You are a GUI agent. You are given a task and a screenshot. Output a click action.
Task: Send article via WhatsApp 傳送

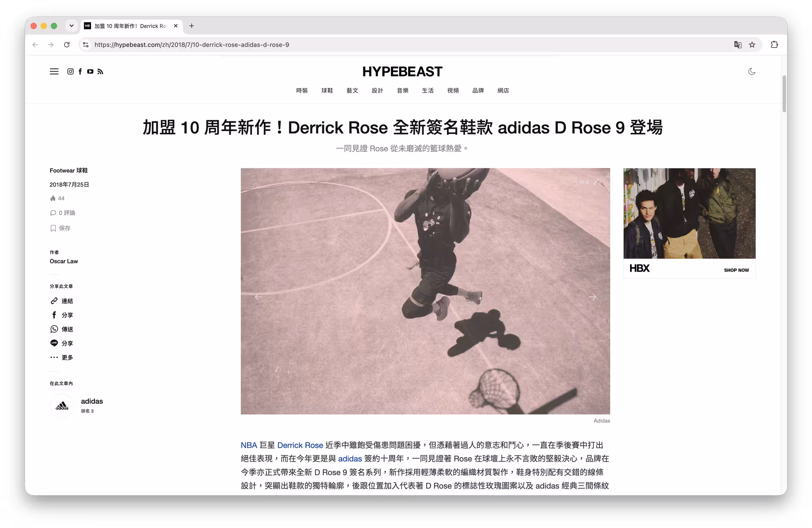(x=62, y=329)
